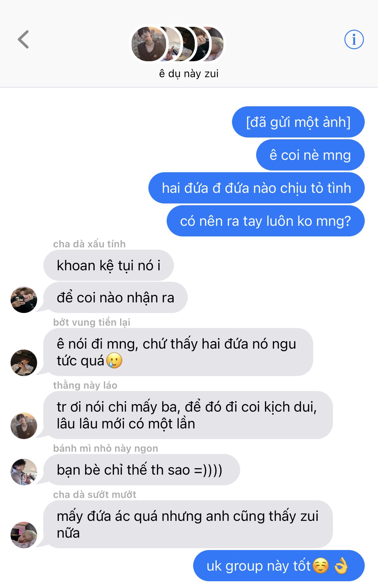
Task: Select the "[đã gửi một ảnh]" message bubble
Action: 298,122
